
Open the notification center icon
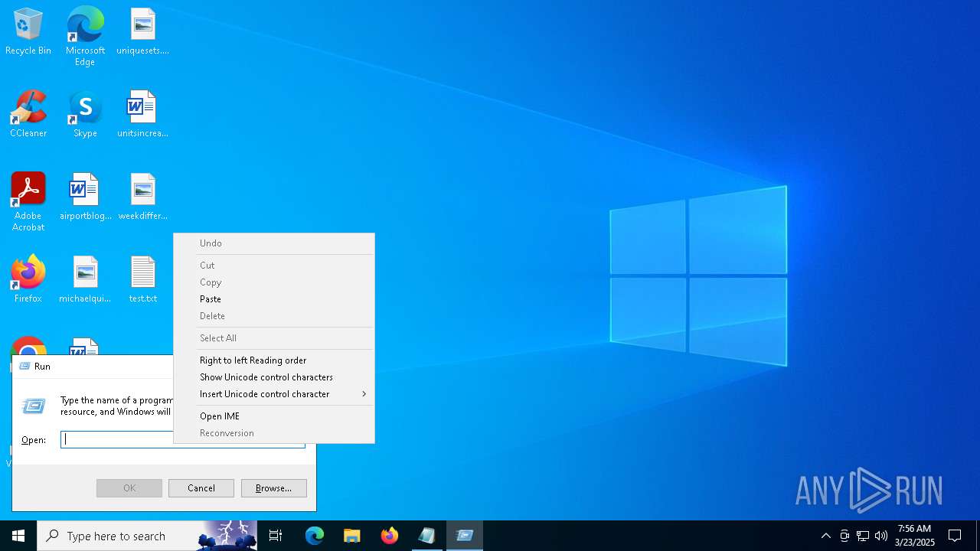[955, 536]
